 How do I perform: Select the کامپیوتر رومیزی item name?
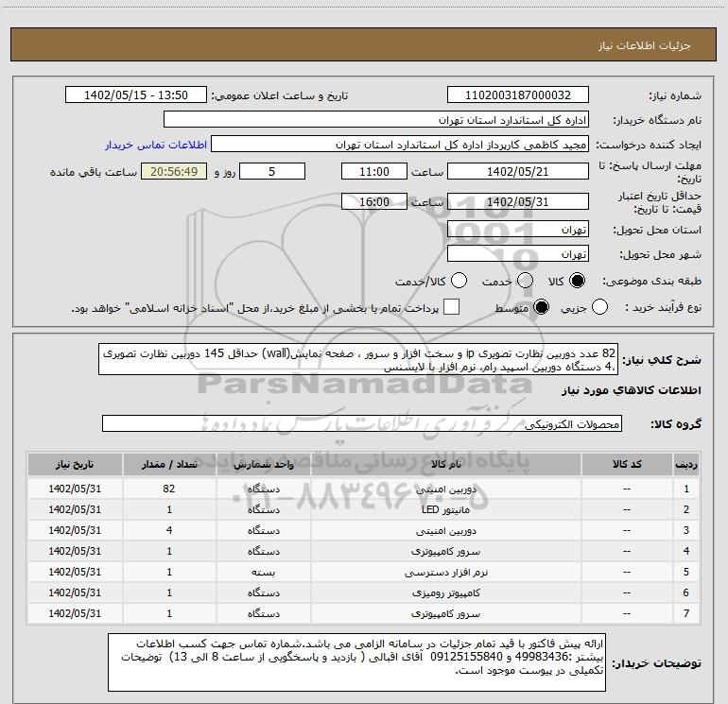[x=445, y=593]
